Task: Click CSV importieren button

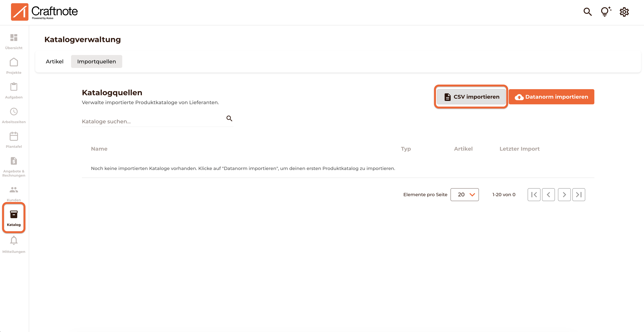Action: click(x=471, y=97)
